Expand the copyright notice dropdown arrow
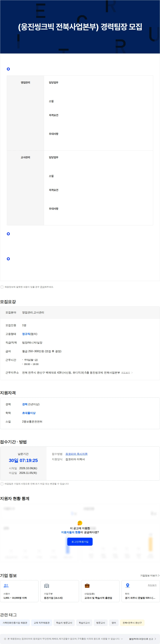The height and width of the screenshot is (644, 160). [x=122, y=639]
